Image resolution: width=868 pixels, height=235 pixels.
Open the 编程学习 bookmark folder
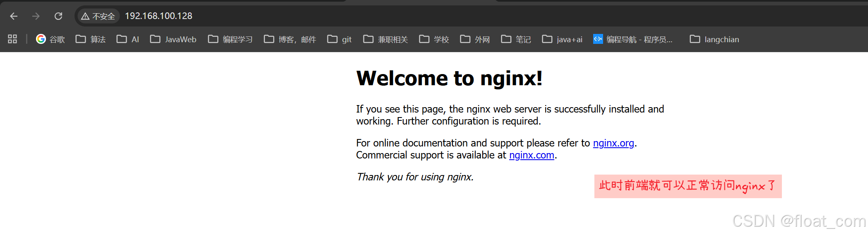[x=230, y=39]
